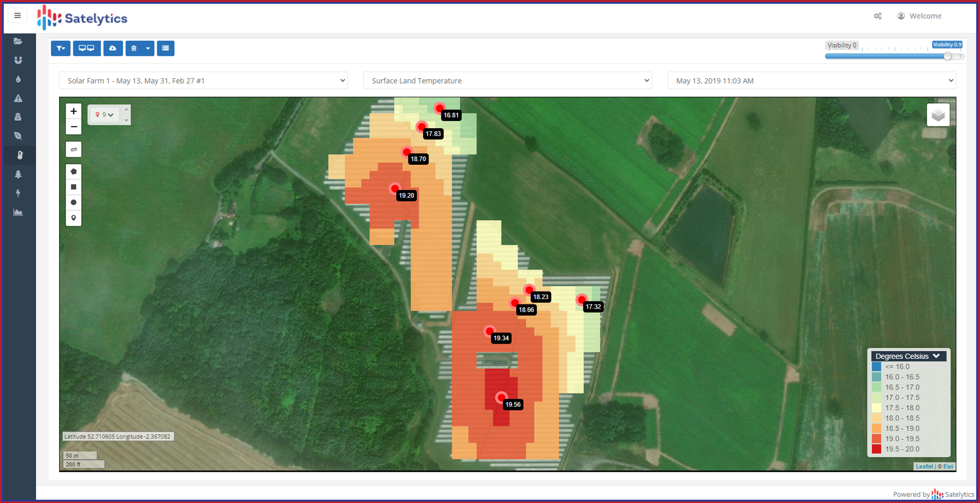This screenshot has width=980, height=503.
Task: Click the visibility opacity slider handle
Action: coord(947,56)
